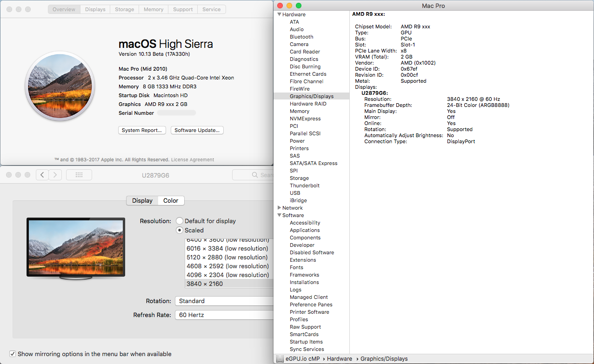The width and height of the screenshot is (594, 364).
Task: Select the Scaled resolution radio button
Action: click(x=180, y=230)
